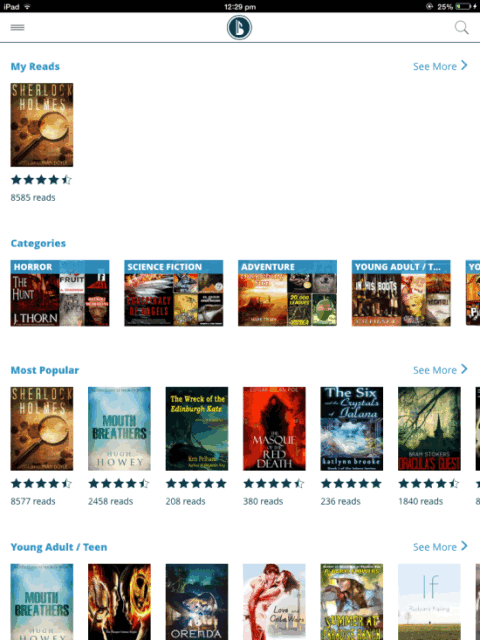Open The Six Crystals of Talana cover
480x640 pixels.
[x=352, y=429]
